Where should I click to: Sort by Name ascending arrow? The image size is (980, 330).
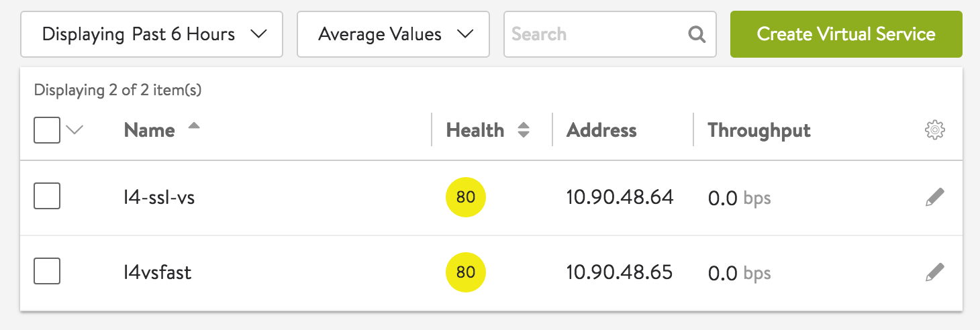194,126
